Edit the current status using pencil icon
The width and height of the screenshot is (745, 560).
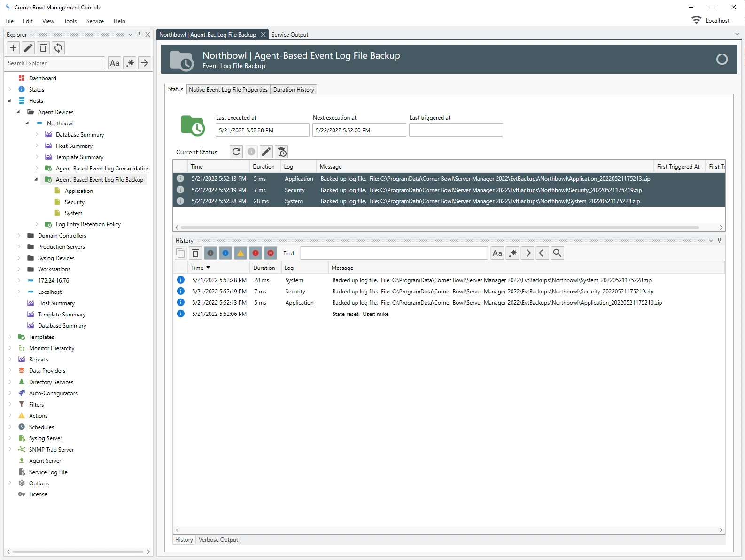[266, 152]
